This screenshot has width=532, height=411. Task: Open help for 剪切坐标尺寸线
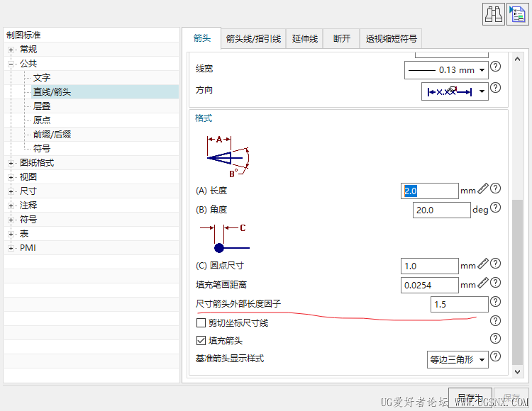pos(495,320)
